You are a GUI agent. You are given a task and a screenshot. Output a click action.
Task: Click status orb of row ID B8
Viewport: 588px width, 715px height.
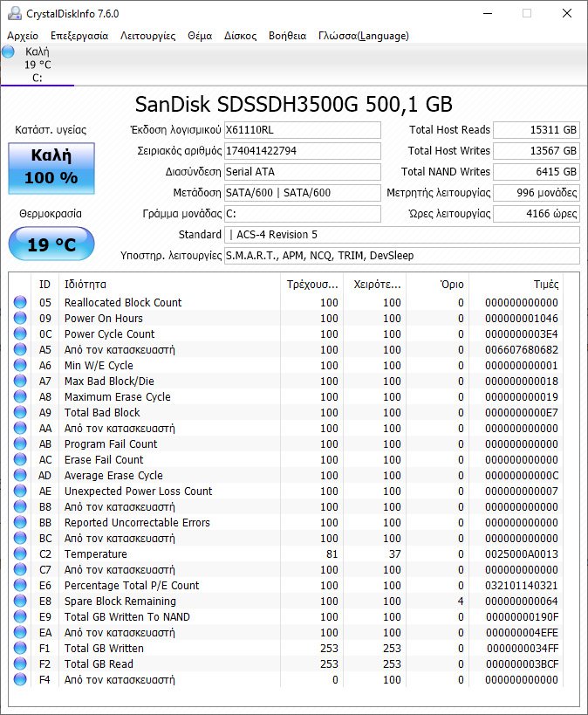pyautogui.click(x=20, y=506)
